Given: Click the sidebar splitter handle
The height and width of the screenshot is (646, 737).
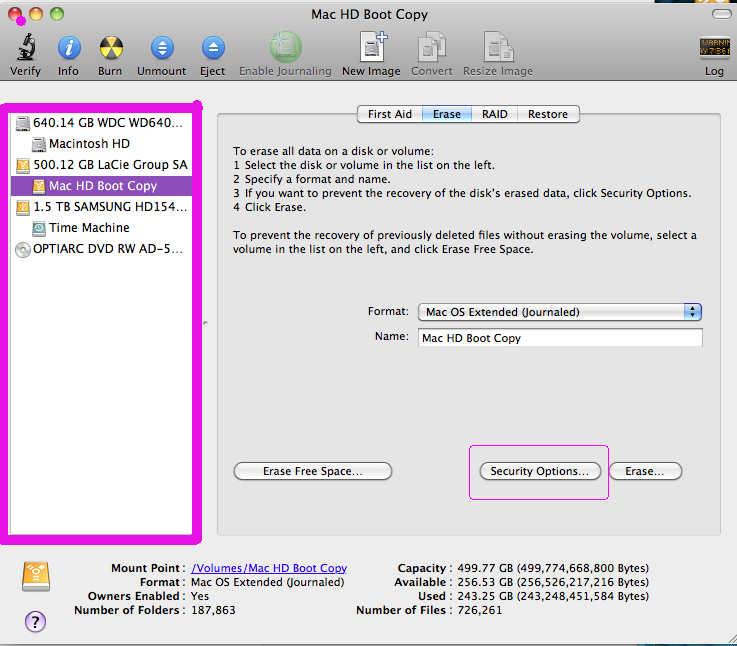Looking at the screenshot, I should (205, 323).
